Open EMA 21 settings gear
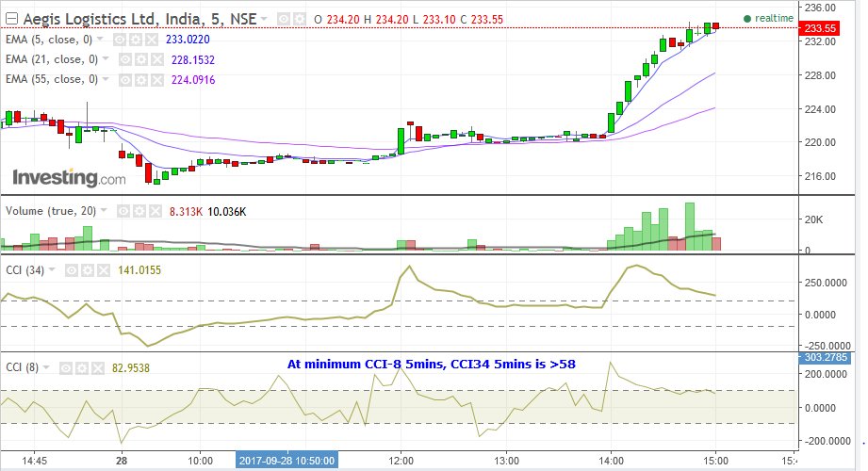The height and width of the screenshot is (471, 868). [x=141, y=59]
